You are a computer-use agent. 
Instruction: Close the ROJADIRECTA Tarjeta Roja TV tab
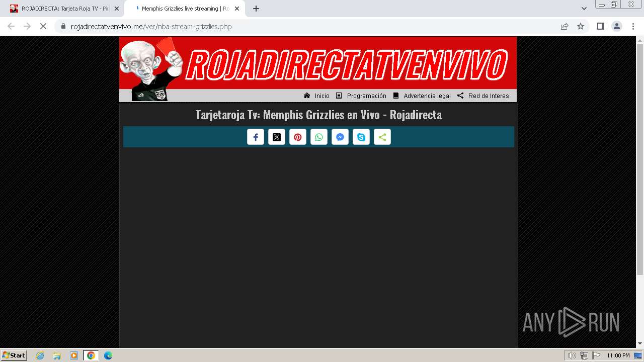click(117, 9)
